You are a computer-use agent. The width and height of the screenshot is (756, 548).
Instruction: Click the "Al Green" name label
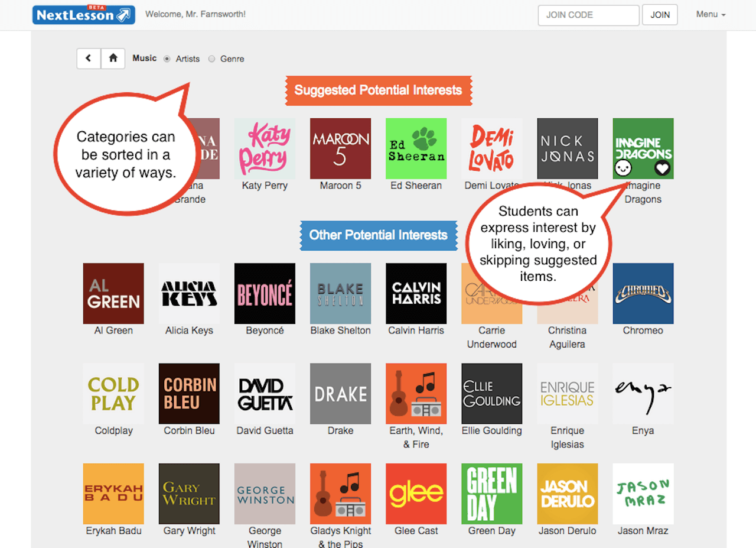[113, 330]
